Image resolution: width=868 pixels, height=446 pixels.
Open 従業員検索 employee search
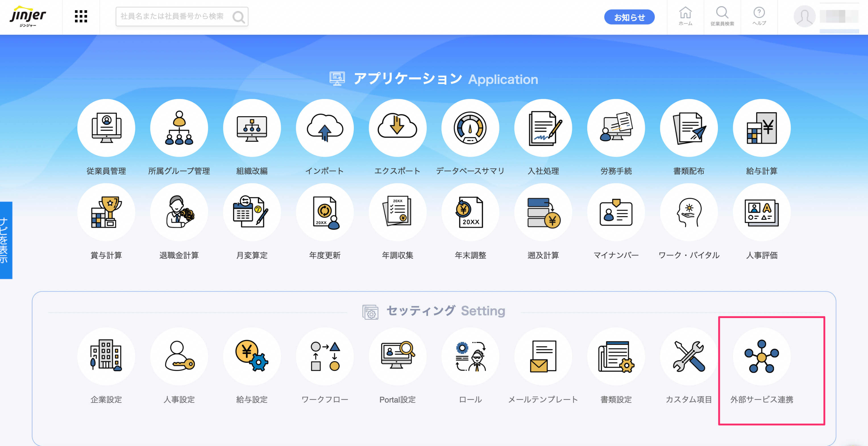coord(722,16)
